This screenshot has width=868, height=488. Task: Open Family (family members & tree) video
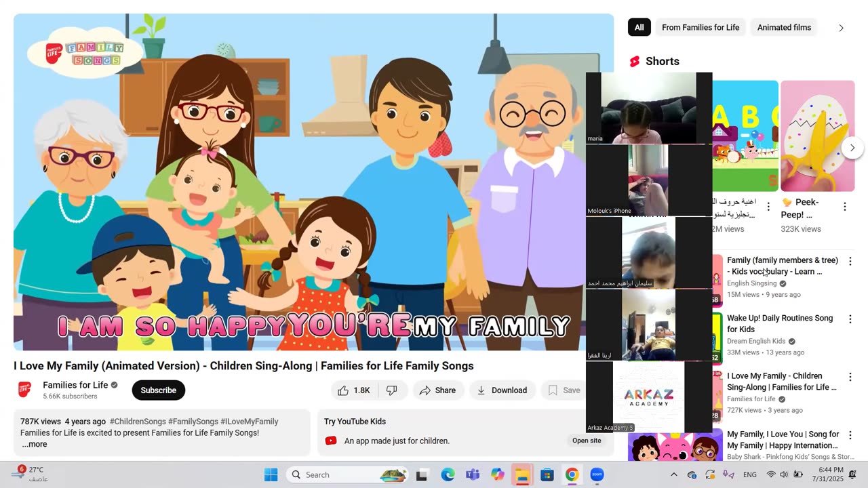click(783, 266)
